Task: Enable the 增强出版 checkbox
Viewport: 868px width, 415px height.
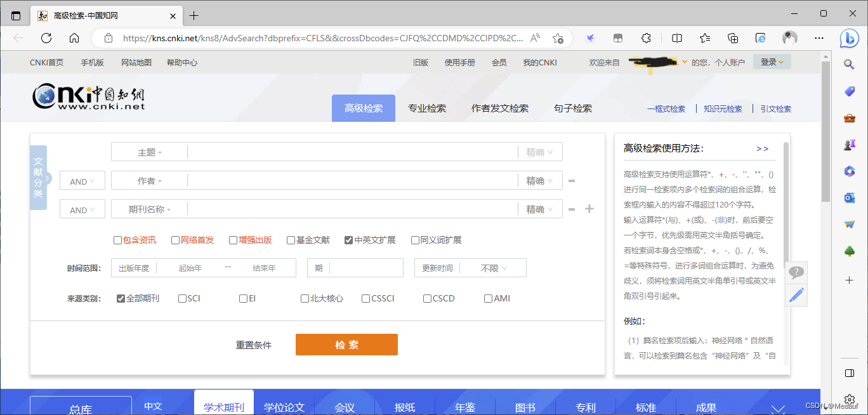Action: (x=233, y=240)
